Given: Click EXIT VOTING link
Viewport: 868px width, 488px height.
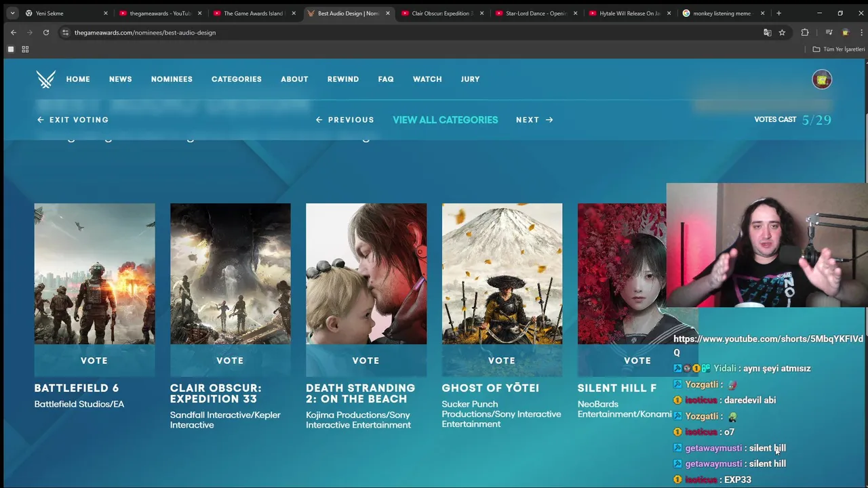Looking at the screenshot, I should click(x=73, y=120).
